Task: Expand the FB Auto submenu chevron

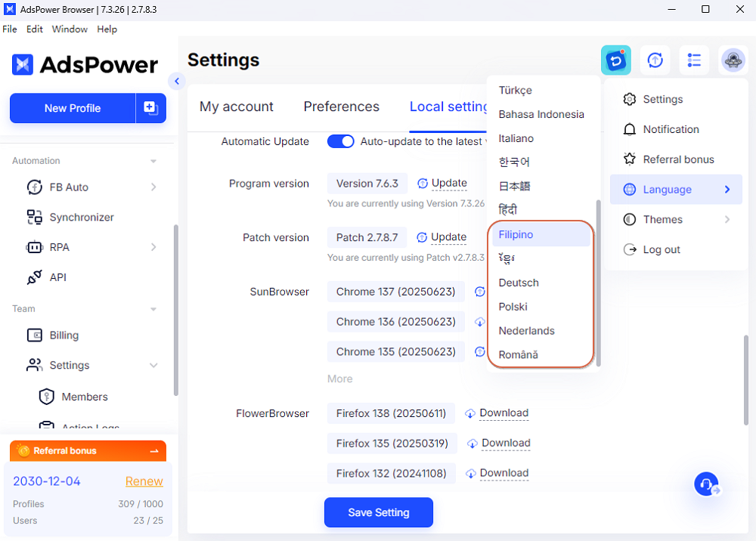Action: tap(153, 187)
